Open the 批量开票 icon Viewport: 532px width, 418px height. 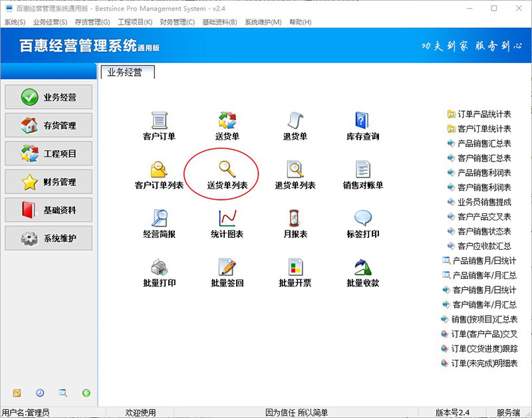click(295, 266)
